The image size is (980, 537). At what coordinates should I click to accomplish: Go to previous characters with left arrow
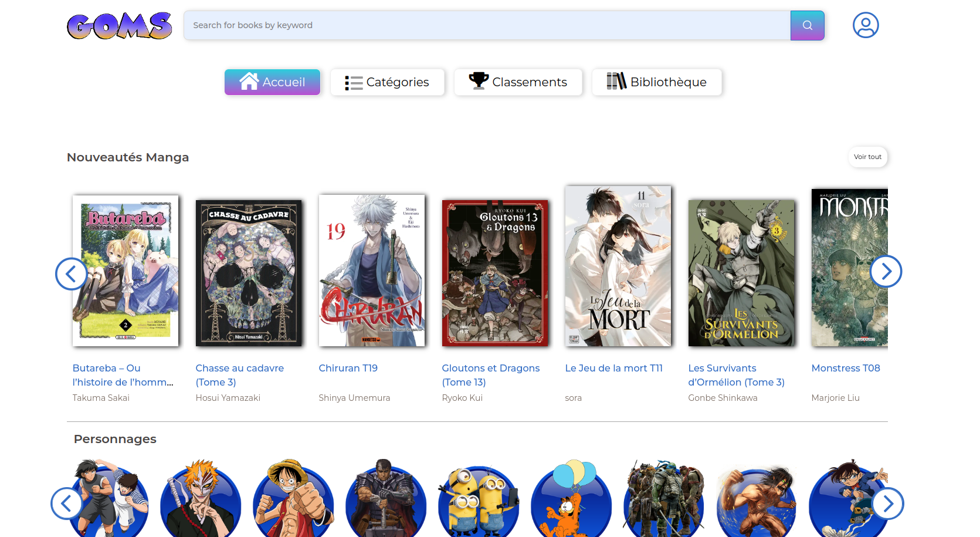67,503
